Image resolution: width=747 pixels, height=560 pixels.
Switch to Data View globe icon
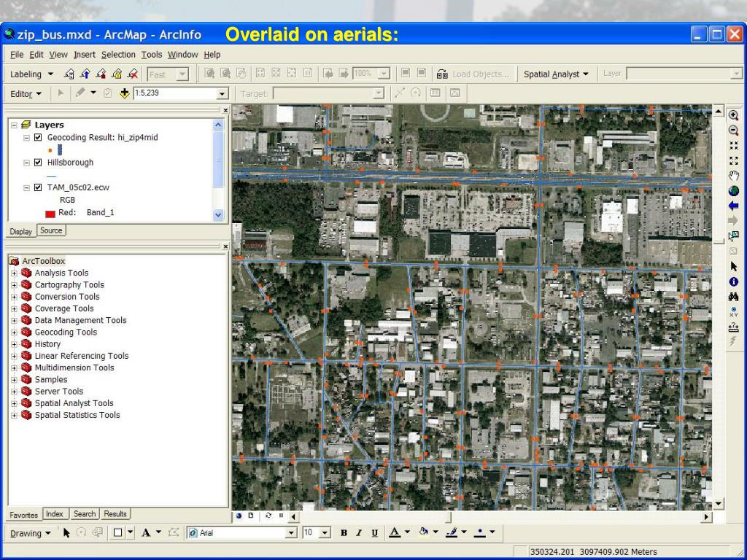pos(239,516)
